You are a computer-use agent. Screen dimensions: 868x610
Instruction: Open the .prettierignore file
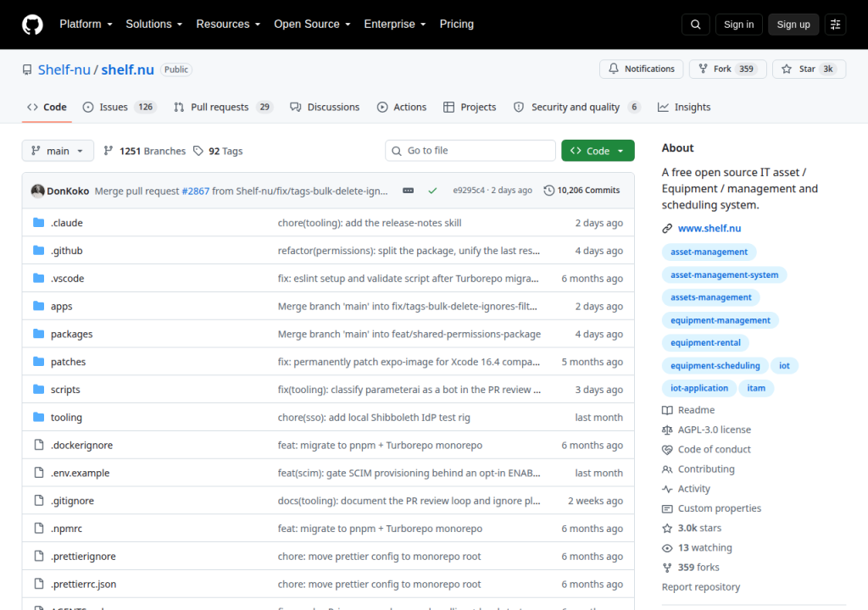tap(83, 557)
